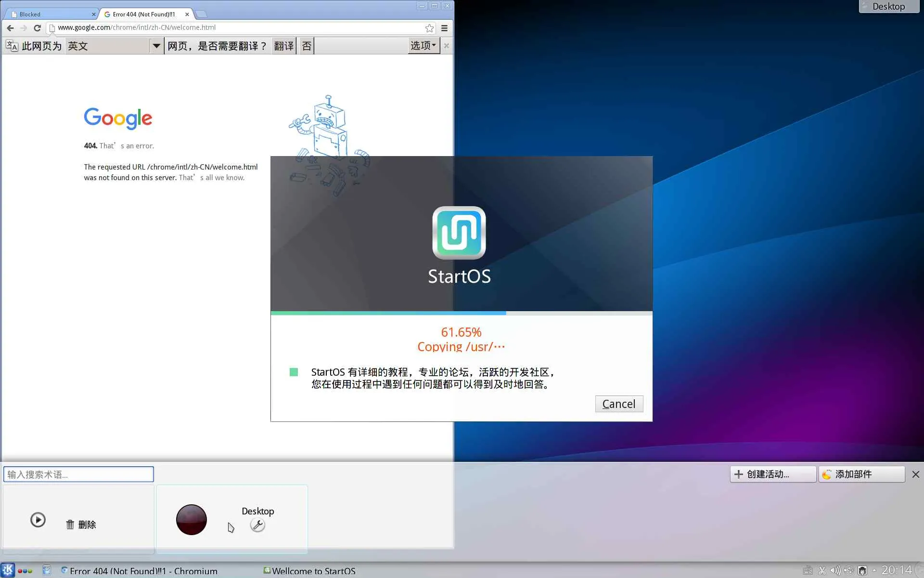Screen dimensions: 924x578
Task: Reload the current Chromium page
Action: tap(37, 28)
